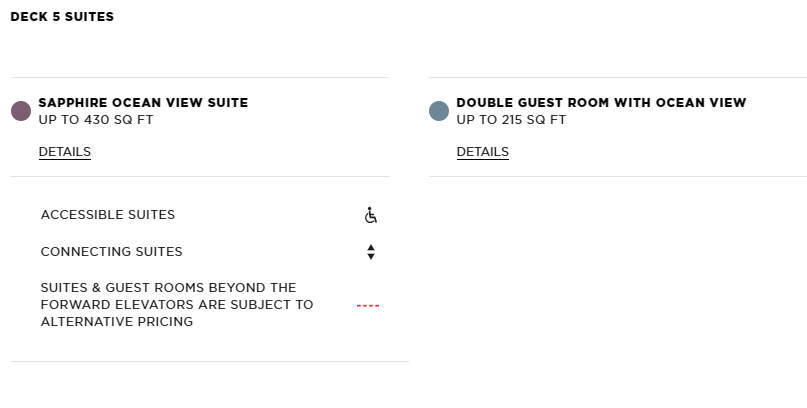The image size is (807, 408).
Task: Click the 'Alternative Pricing' line of the note
Action: (117, 322)
